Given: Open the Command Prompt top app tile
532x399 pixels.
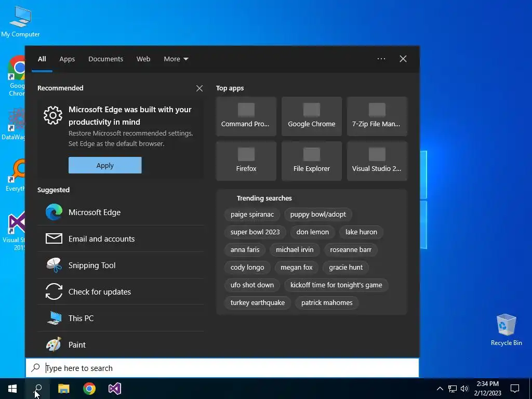Looking at the screenshot, I should click(246, 116).
